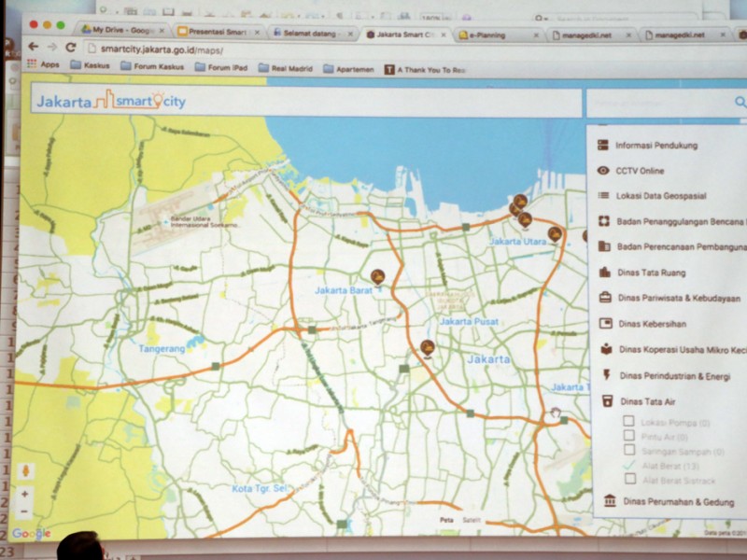747x560 pixels.
Task: Zoom out the map with minus button
Action: pyautogui.click(x=25, y=511)
